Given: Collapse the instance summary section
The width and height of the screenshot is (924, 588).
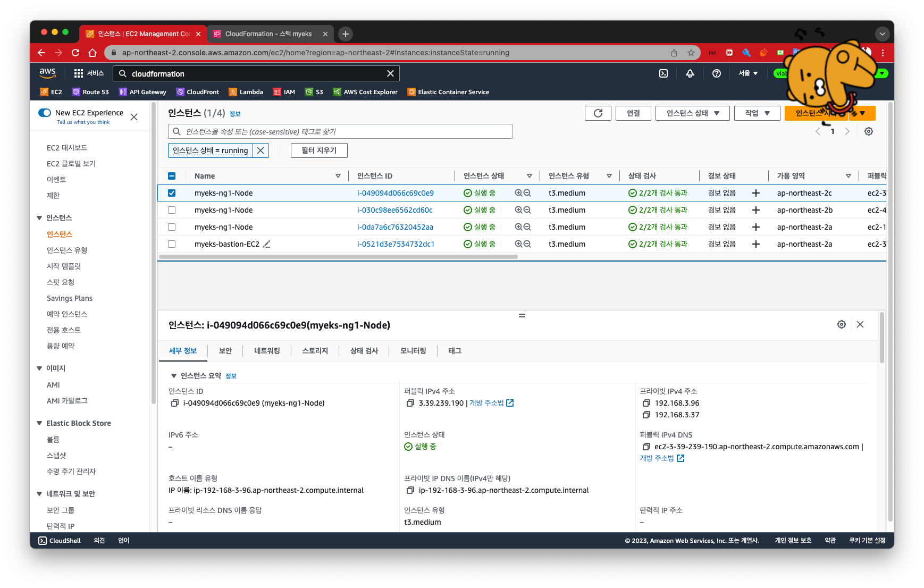Looking at the screenshot, I should pyautogui.click(x=173, y=376).
